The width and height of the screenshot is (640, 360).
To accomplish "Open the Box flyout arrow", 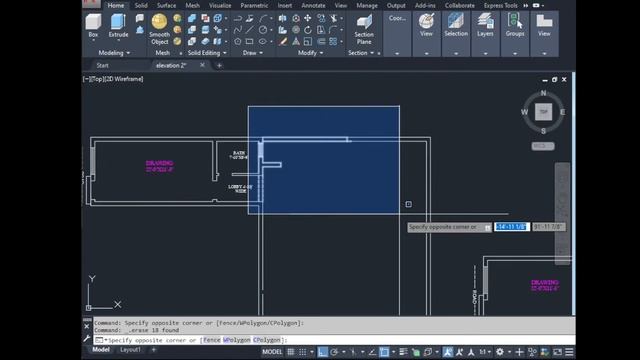I will tap(93, 41).
